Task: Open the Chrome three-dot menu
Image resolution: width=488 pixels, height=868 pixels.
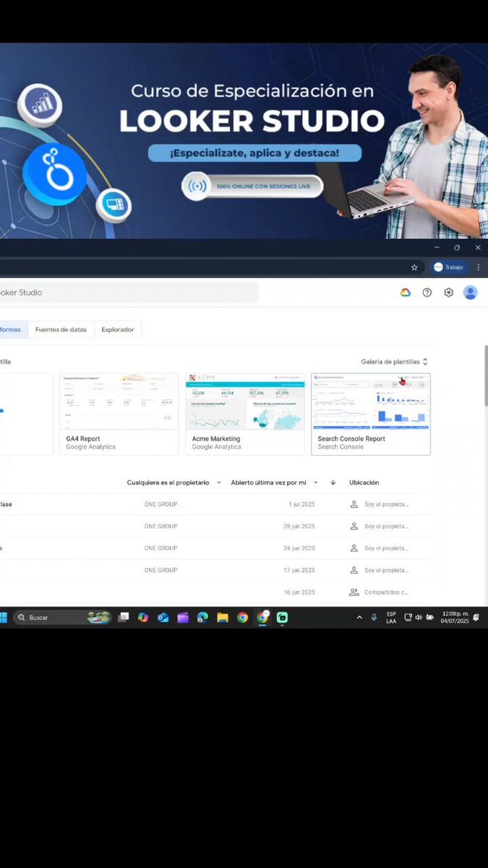Action: point(477,267)
